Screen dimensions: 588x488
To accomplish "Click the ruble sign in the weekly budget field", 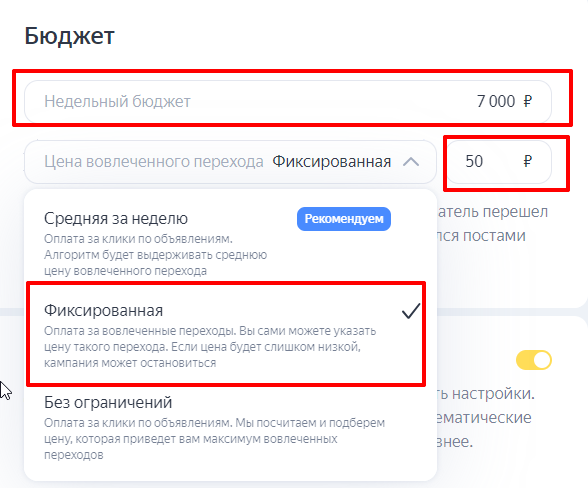I will (528, 101).
